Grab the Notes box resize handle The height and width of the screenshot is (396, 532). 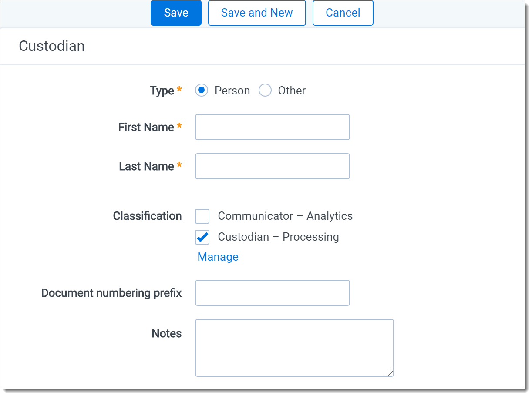389,371
